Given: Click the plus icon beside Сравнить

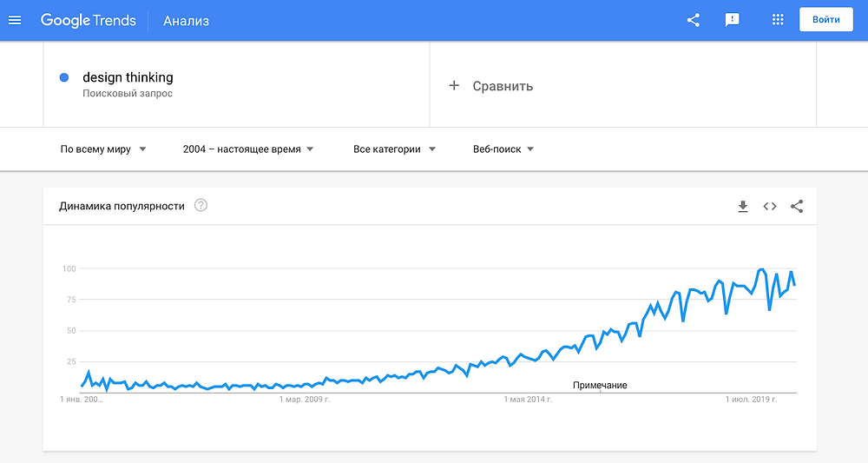Looking at the screenshot, I should [454, 86].
